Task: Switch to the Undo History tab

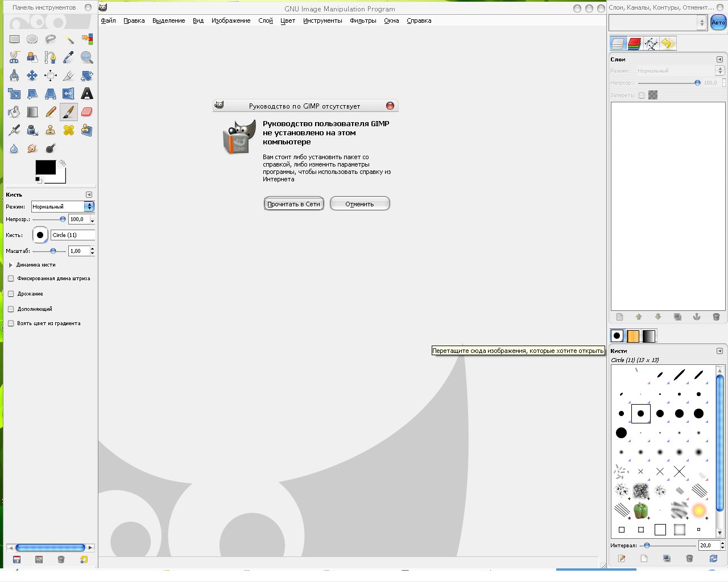Action: [x=668, y=43]
